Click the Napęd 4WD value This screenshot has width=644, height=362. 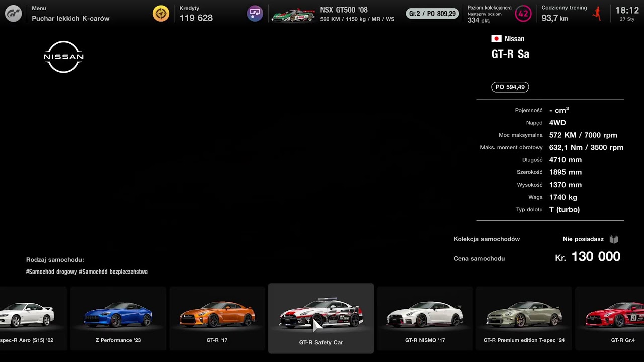557,123
